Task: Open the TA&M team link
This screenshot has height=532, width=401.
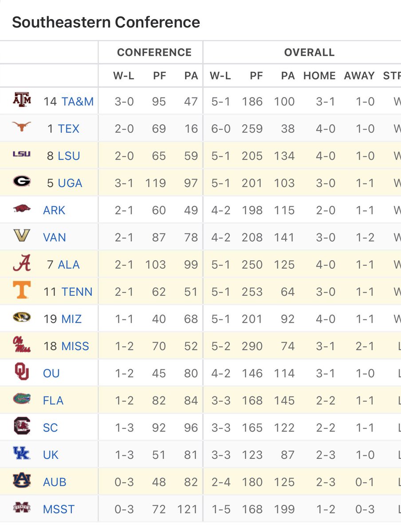Action: point(78,102)
